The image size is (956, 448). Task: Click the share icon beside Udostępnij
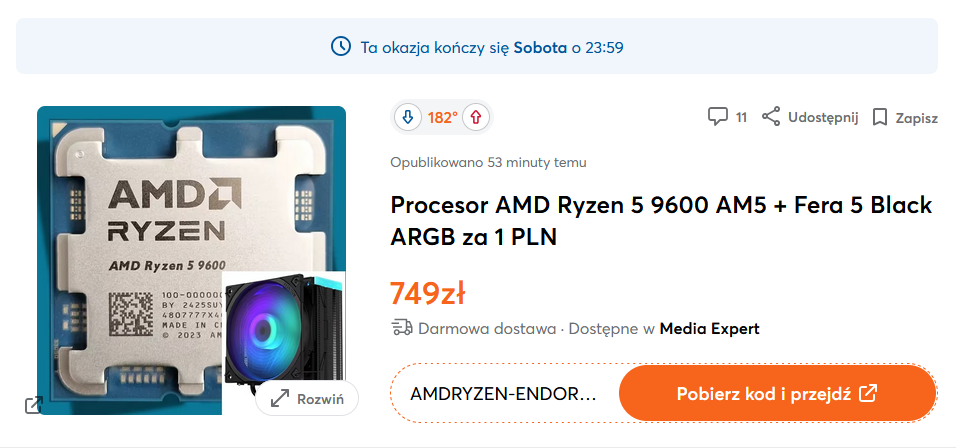tap(771, 117)
